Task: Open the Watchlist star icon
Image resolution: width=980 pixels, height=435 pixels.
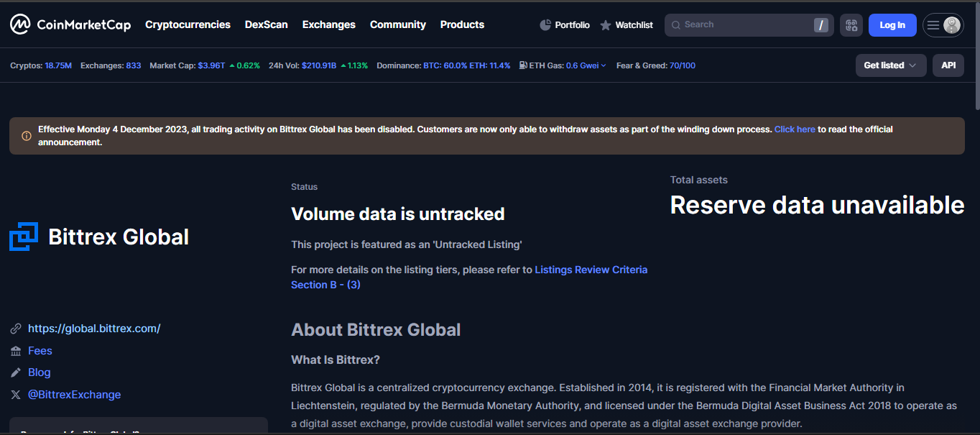Action: coord(606,25)
